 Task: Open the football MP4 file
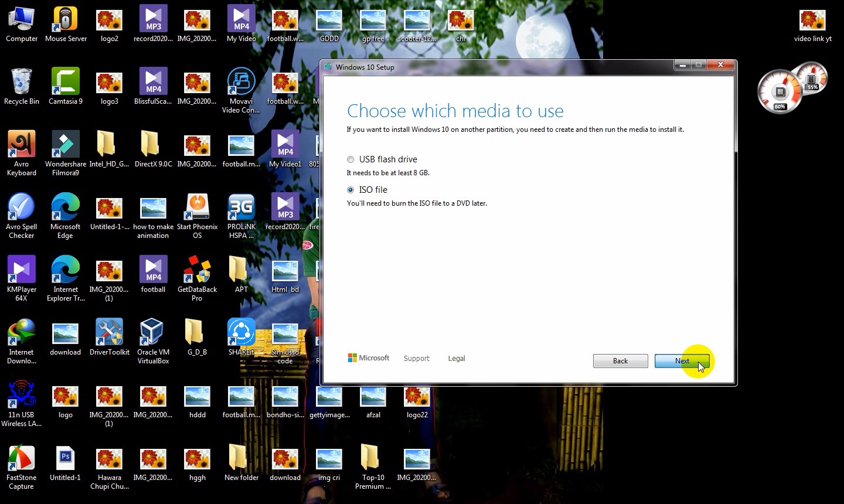pyautogui.click(x=153, y=274)
